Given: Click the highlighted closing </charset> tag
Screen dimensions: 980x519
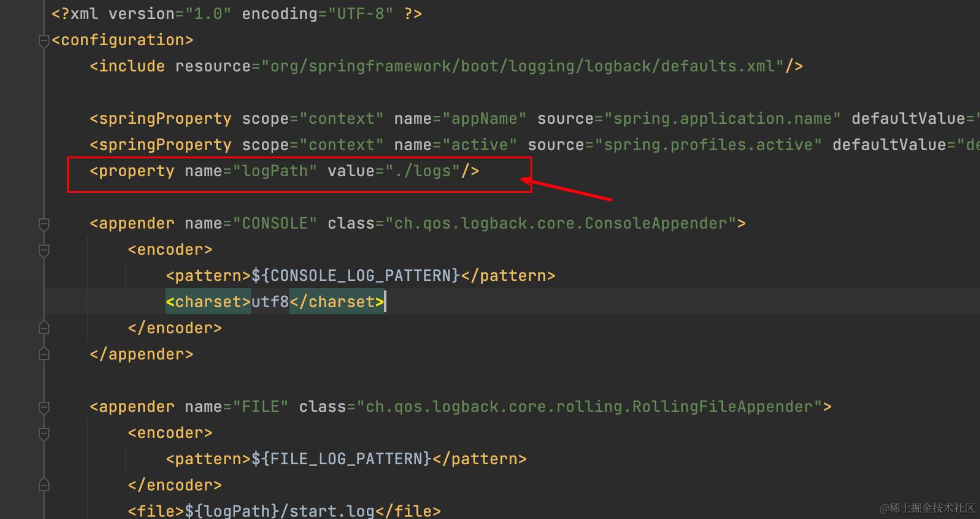Looking at the screenshot, I should click(336, 302).
